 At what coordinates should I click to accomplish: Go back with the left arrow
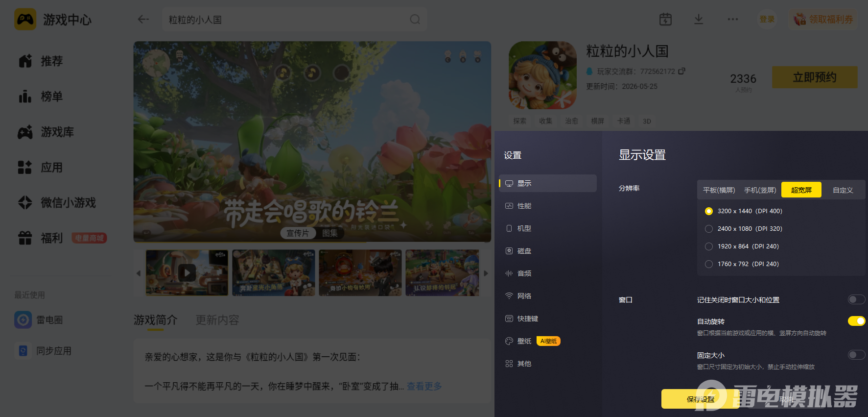[143, 19]
